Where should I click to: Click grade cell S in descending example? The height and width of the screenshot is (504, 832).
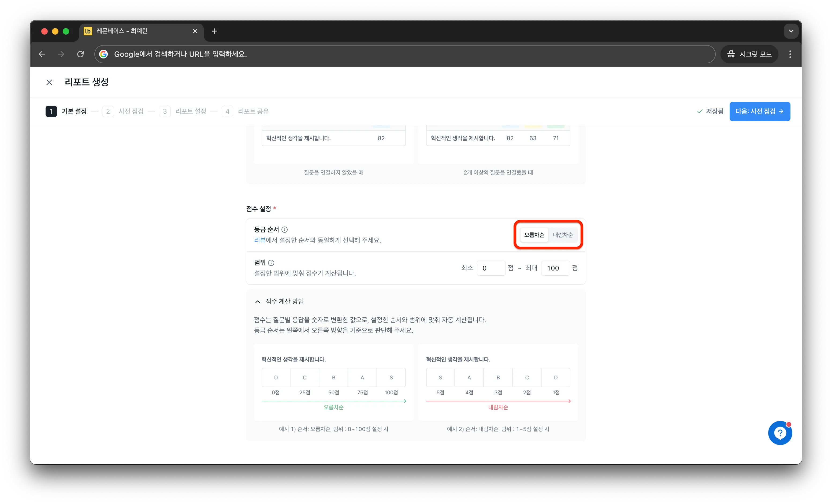(x=440, y=377)
